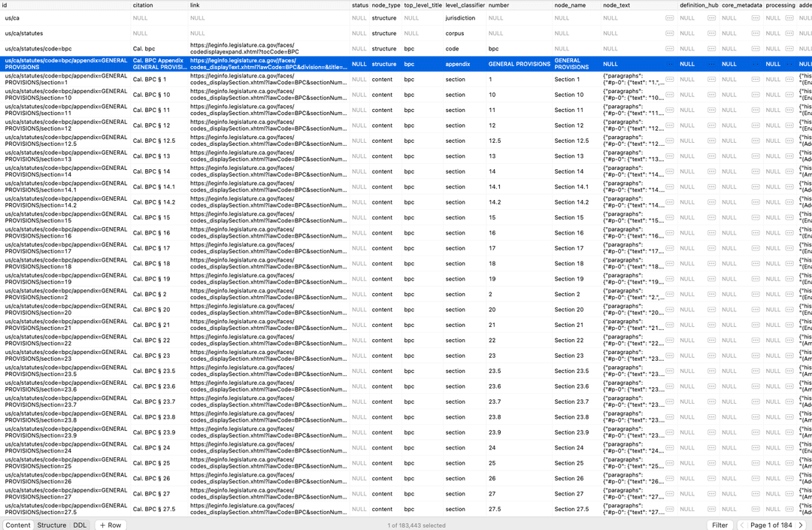Open the ellipsis editor for Section 1 node_text
The image size is (812, 530).
(669, 80)
